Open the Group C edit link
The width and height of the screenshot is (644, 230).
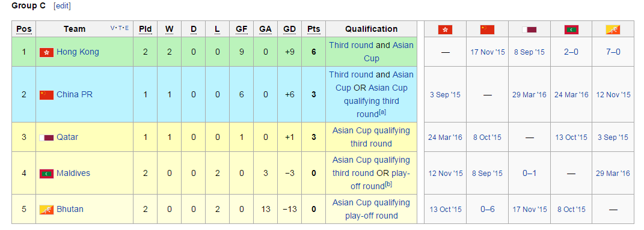63,6
